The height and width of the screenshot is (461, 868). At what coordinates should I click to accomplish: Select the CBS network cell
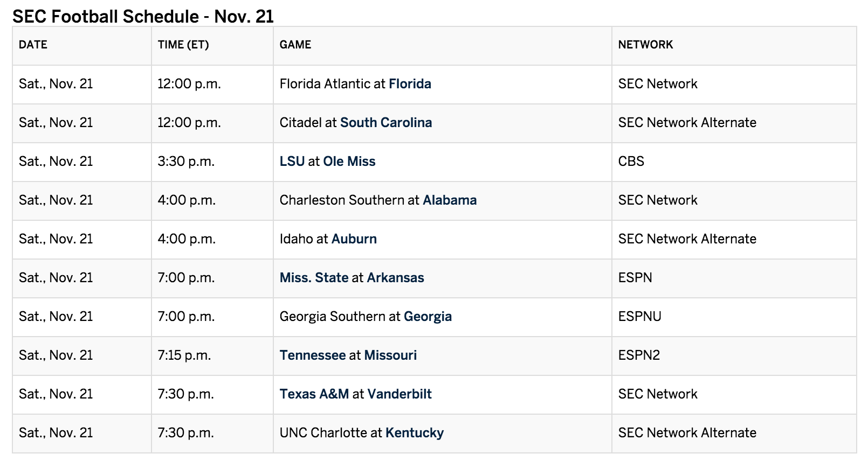(734, 162)
